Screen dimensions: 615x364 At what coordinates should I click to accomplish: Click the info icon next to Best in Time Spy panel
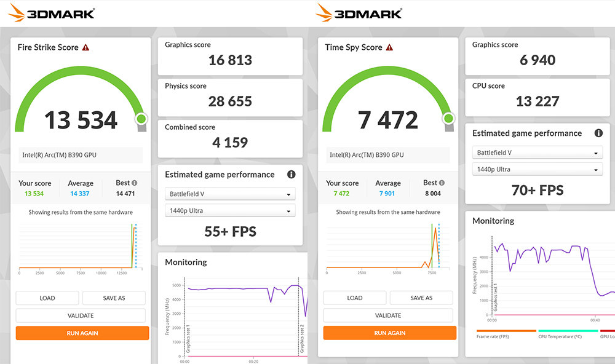click(x=442, y=183)
